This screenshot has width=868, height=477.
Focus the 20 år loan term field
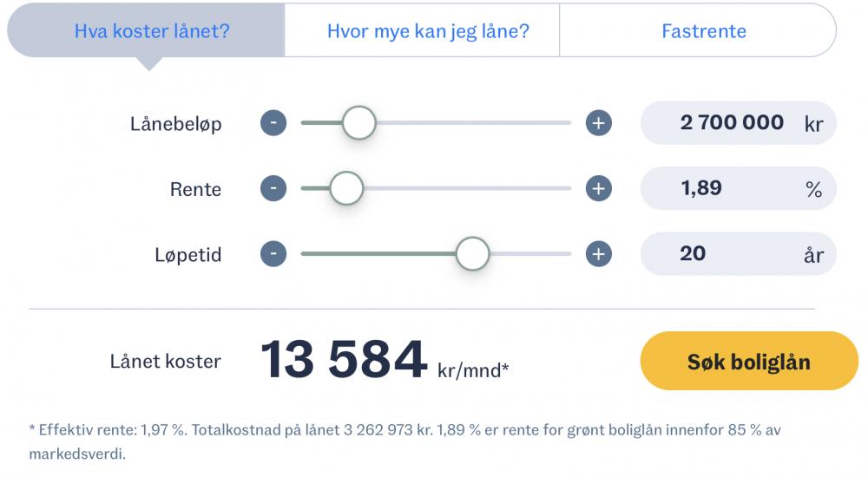pyautogui.click(x=738, y=254)
